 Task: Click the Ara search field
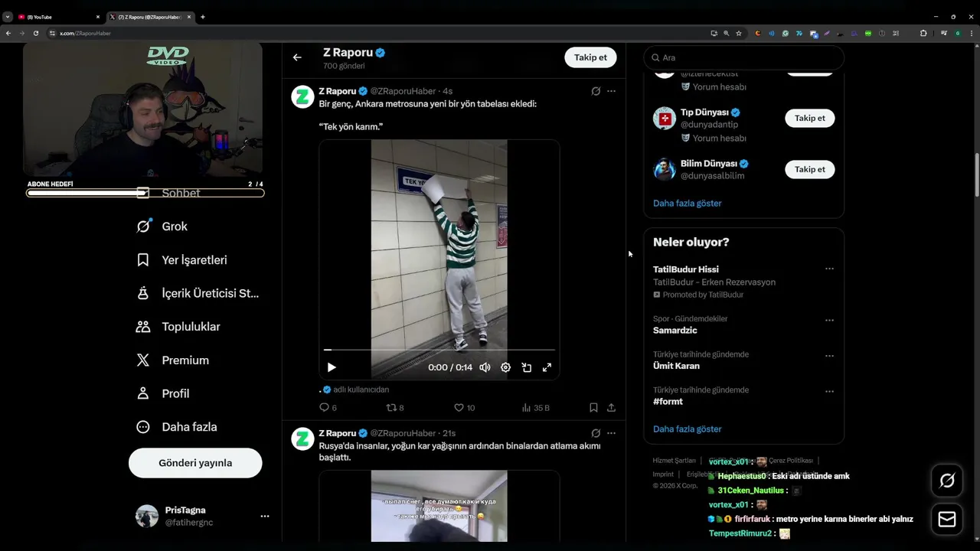pyautogui.click(x=743, y=57)
